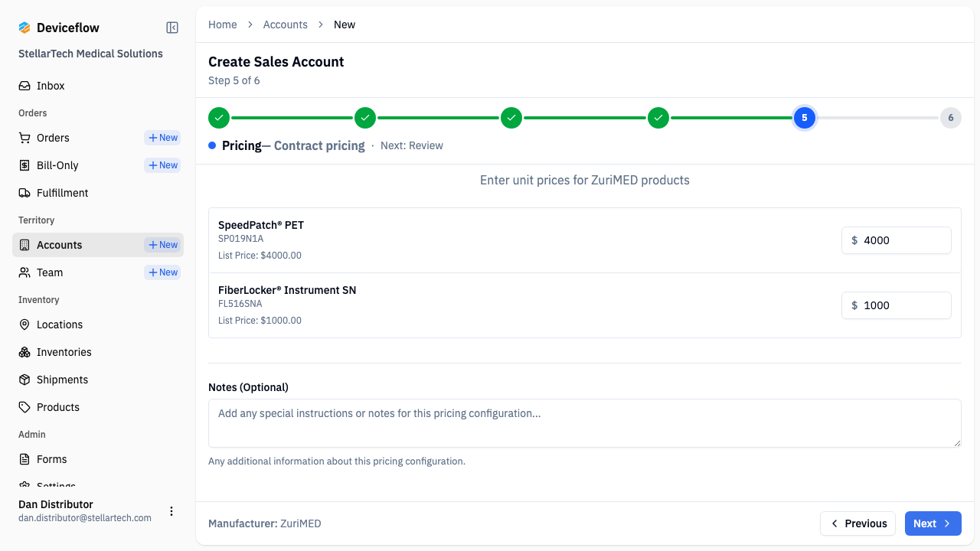The height and width of the screenshot is (551, 980).
Task: Go Home using the breadcrumb link
Action: (x=222, y=24)
